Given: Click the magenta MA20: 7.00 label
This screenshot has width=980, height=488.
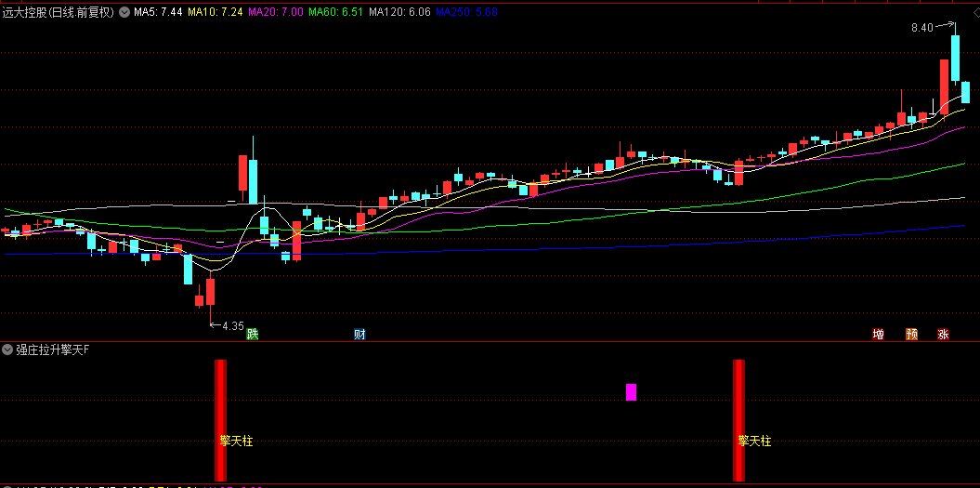Looking at the screenshot, I should 276,12.
